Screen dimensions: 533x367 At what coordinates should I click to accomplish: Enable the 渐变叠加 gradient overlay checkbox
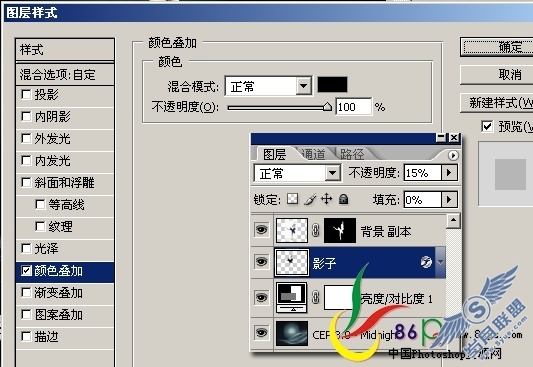26,292
